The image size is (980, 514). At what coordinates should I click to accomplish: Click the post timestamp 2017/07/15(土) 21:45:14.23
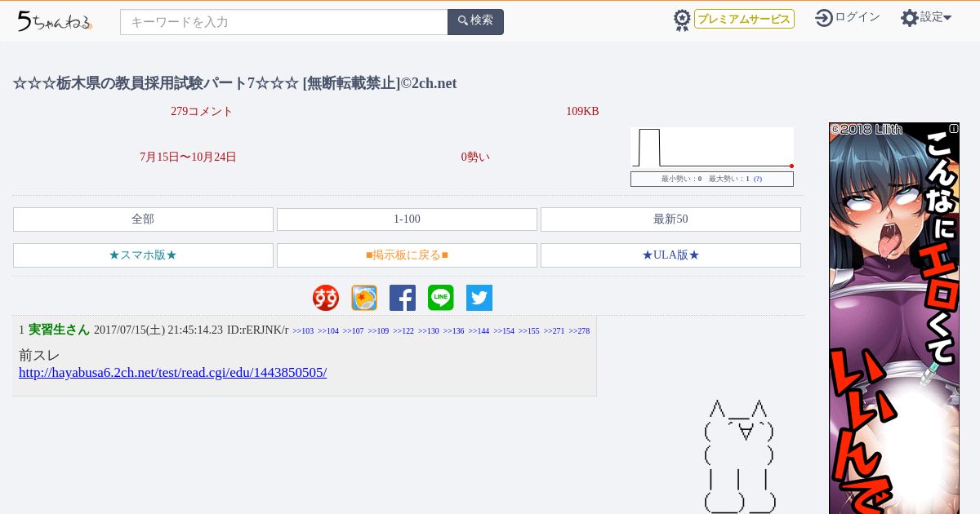158,330
